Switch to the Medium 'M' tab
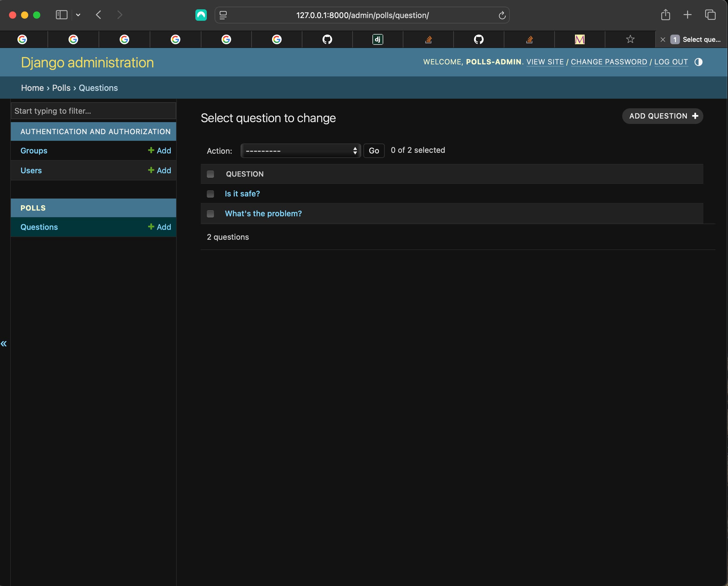Image resolution: width=728 pixels, height=586 pixels. [580, 39]
